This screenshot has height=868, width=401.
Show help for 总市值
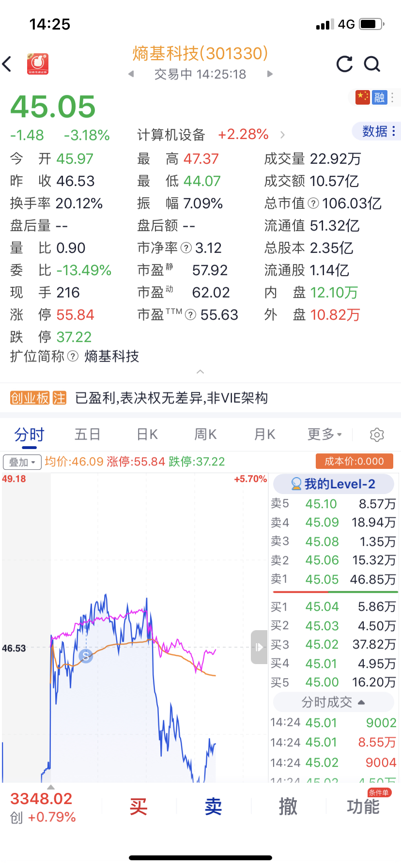click(x=313, y=203)
